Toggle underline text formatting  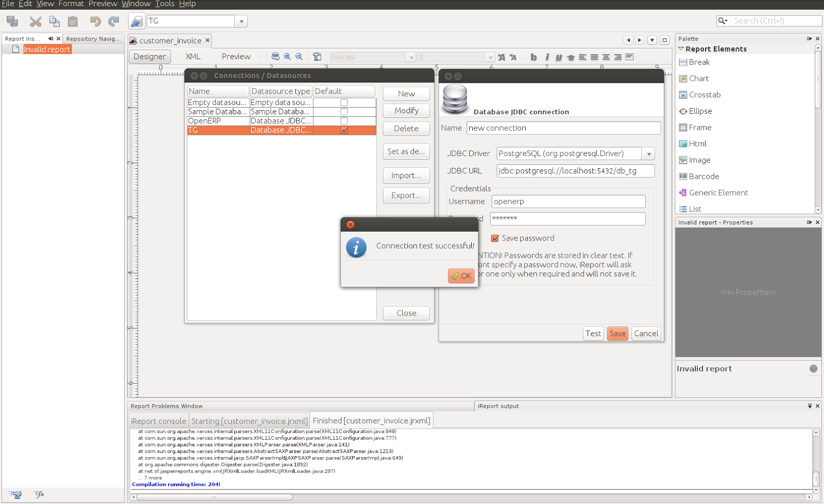(559, 57)
